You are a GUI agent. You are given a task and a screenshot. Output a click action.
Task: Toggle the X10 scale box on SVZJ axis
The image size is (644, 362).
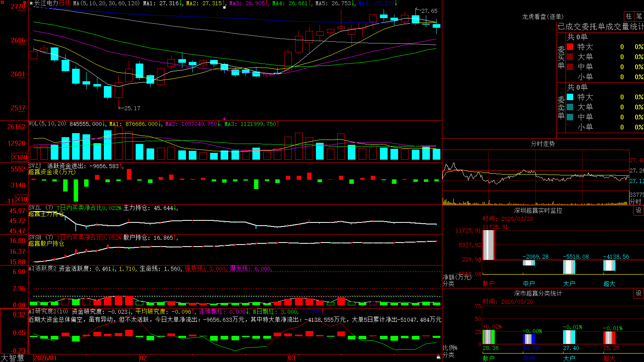pos(21,199)
